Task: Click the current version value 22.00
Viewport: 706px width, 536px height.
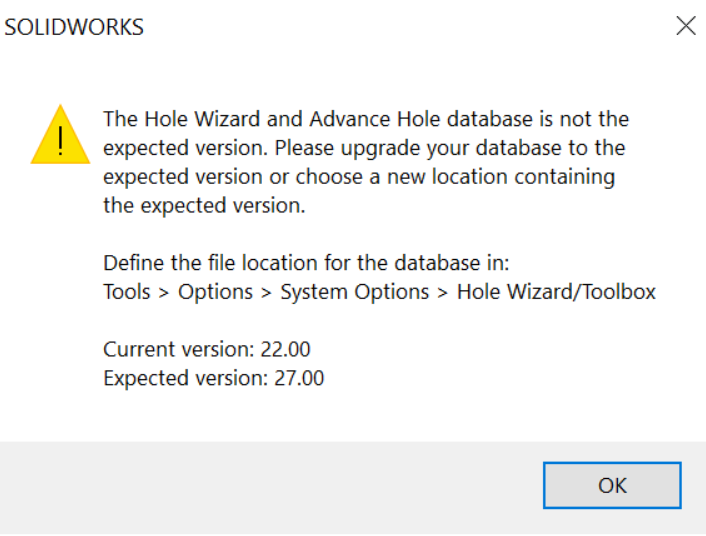Action: (x=285, y=349)
